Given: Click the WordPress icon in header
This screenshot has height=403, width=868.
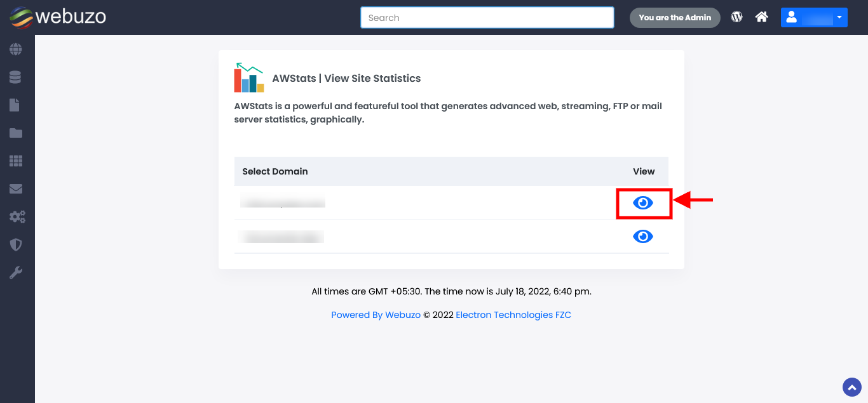Looking at the screenshot, I should point(736,17).
